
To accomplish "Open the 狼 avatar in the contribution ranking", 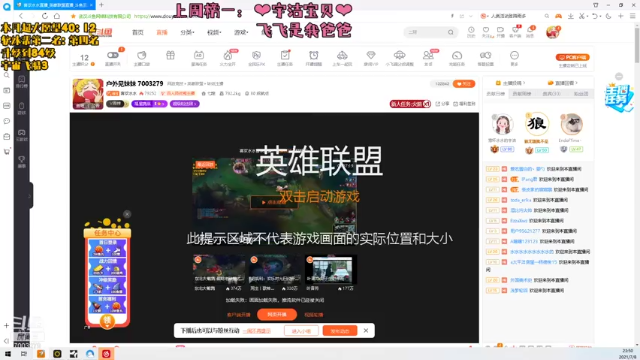I will [536, 123].
